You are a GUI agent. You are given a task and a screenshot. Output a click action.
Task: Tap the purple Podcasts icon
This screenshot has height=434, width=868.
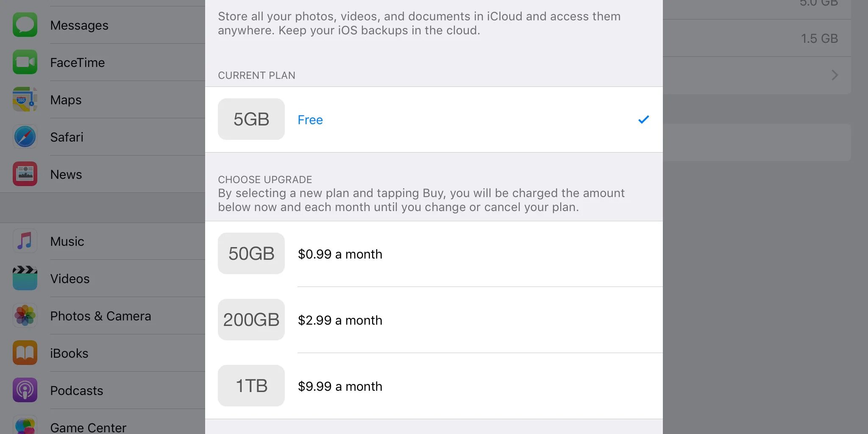click(25, 390)
